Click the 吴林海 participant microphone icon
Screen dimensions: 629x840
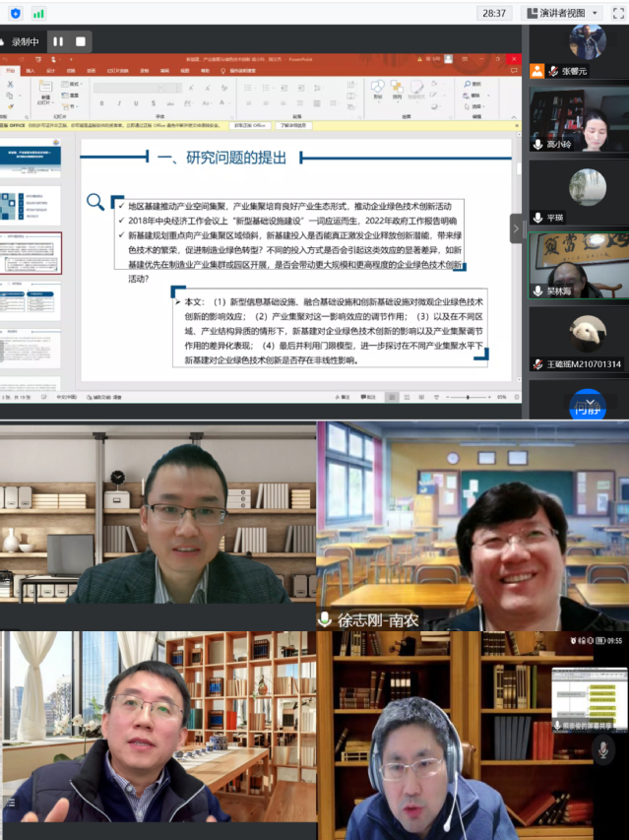point(537,291)
